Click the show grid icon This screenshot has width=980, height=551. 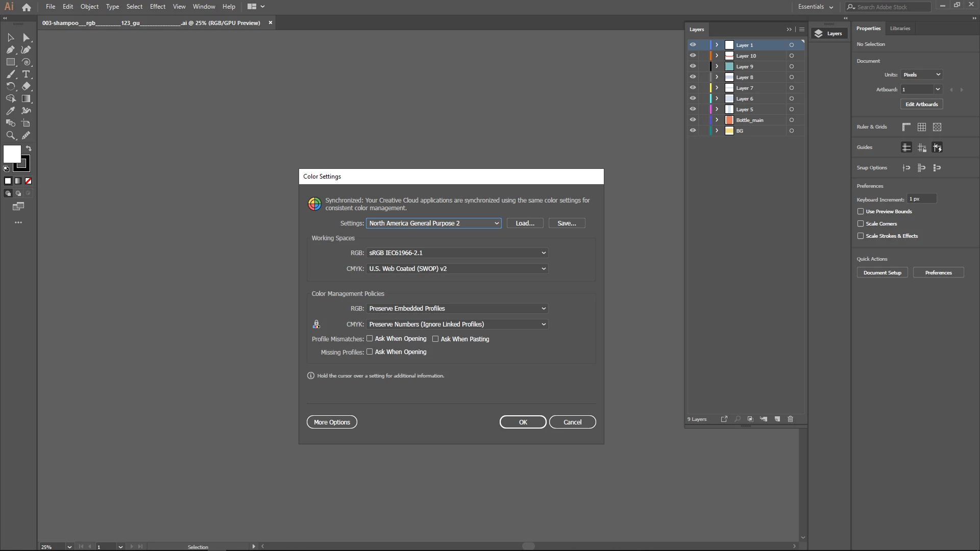tap(921, 127)
